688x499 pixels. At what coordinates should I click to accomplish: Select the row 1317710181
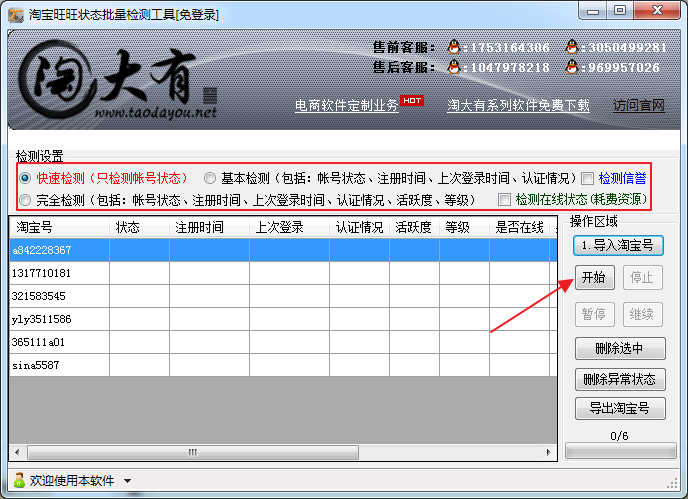[x=283, y=273]
